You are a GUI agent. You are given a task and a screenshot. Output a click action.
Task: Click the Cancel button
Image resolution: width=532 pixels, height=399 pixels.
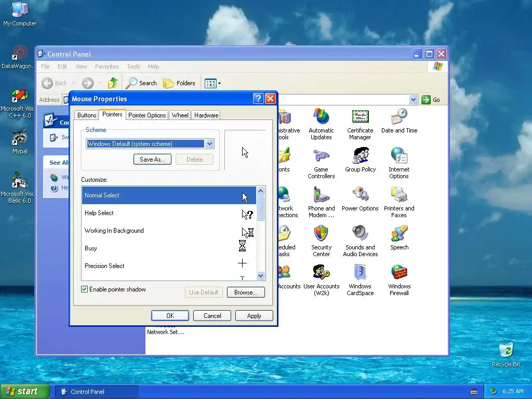pos(212,315)
